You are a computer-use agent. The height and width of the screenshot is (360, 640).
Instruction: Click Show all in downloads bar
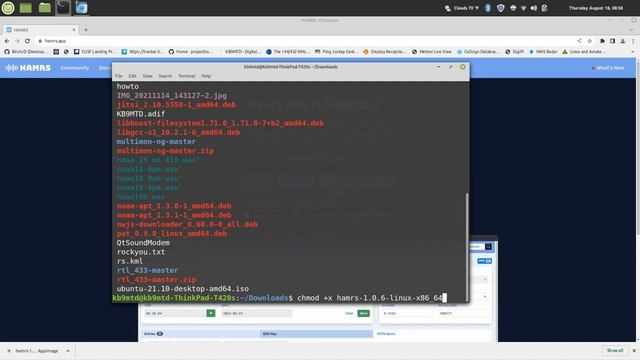(x=615, y=351)
